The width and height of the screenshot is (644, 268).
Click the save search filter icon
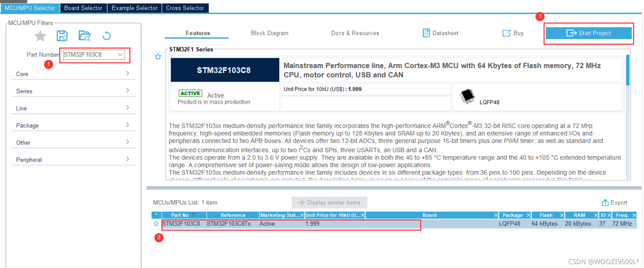62,36
